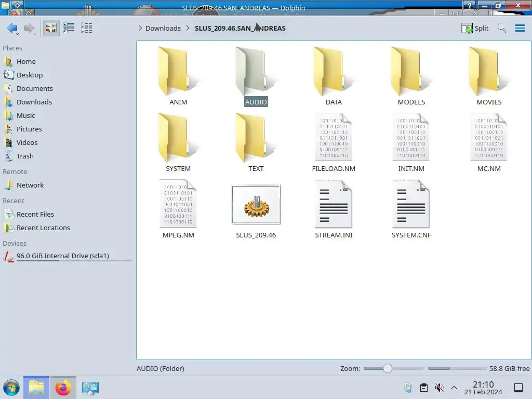
Task: Open Pictures in Places
Action: (29, 129)
